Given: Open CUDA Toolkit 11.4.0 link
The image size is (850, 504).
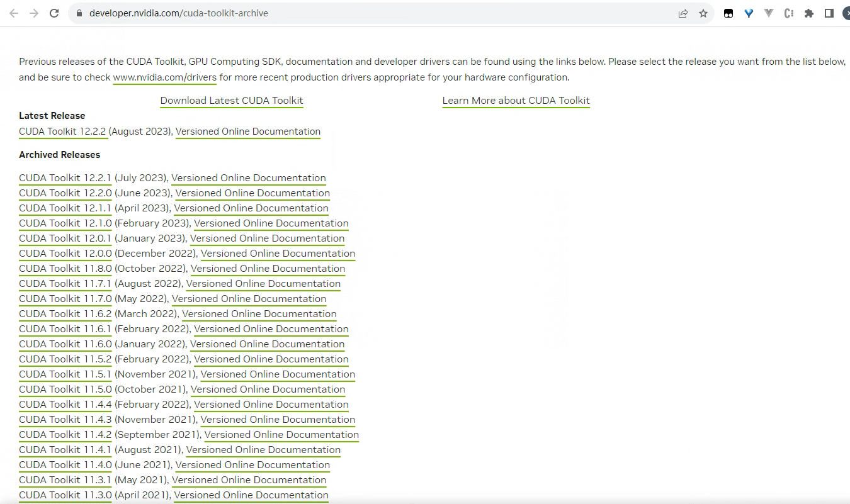Looking at the screenshot, I should click(65, 465).
